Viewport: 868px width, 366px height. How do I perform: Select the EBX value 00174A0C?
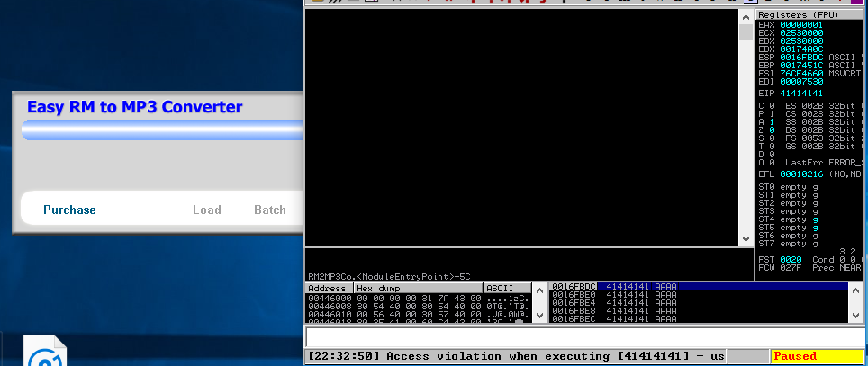801,49
